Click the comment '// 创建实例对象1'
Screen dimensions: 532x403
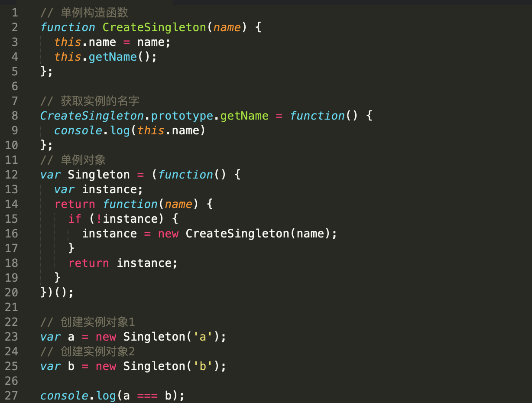tap(88, 322)
